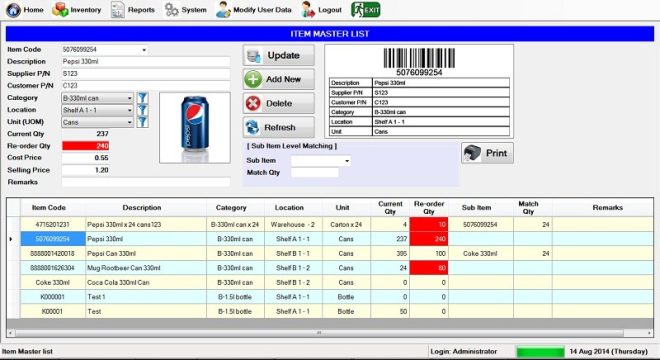
Task: Open the Home toolbar icon
Action: click(x=13, y=10)
